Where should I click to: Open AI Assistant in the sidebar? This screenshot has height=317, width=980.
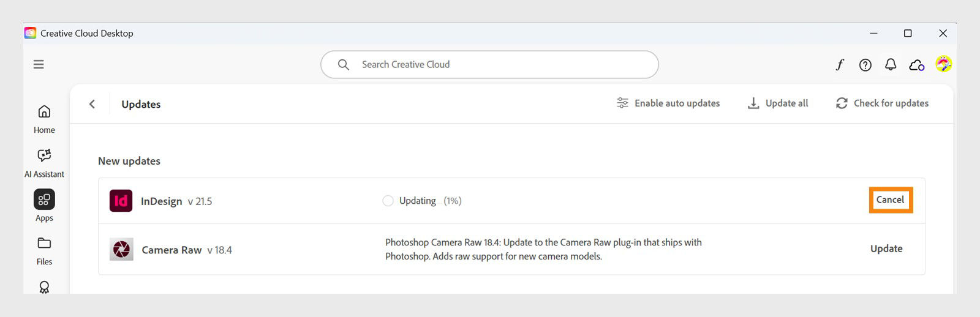[x=44, y=163]
